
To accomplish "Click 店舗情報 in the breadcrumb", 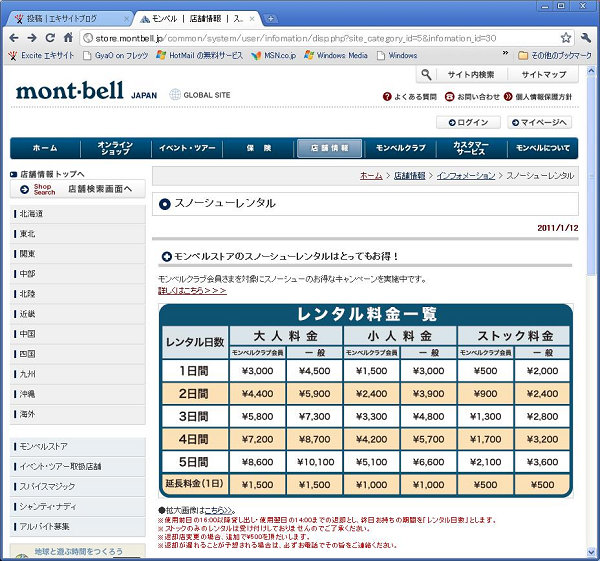I will pos(409,176).
